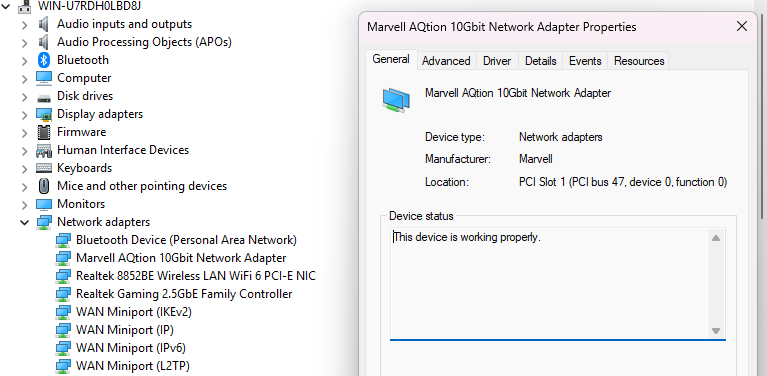Screen dimensions: 767x376
Task: Select WAN Miniport (IKEv2) adapter
Action: 134,312
